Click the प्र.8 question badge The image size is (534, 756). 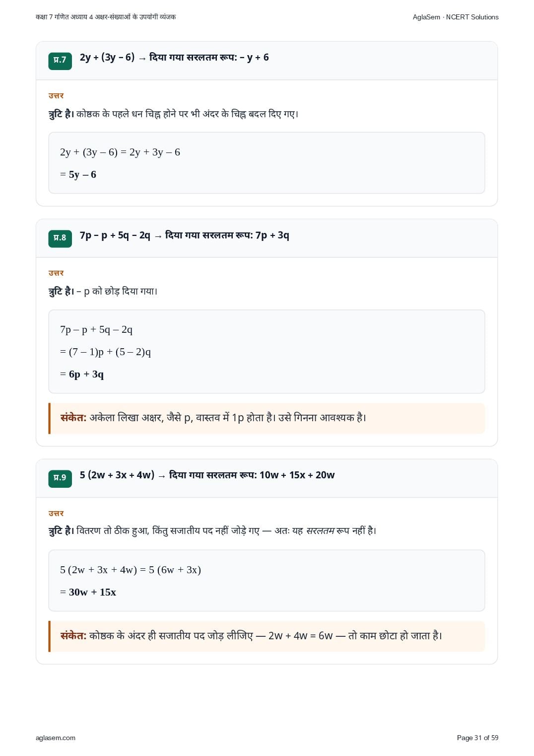click(60, 238)
